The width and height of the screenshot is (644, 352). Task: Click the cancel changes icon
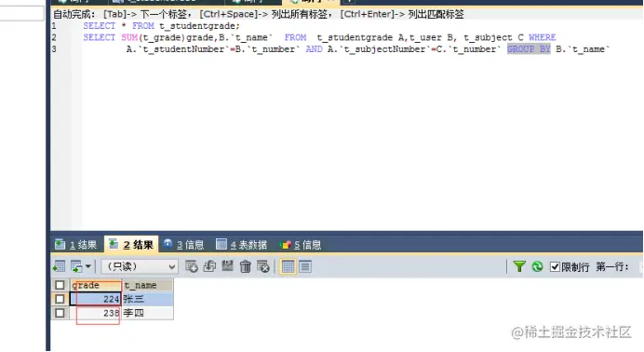[x=262, y=266]
